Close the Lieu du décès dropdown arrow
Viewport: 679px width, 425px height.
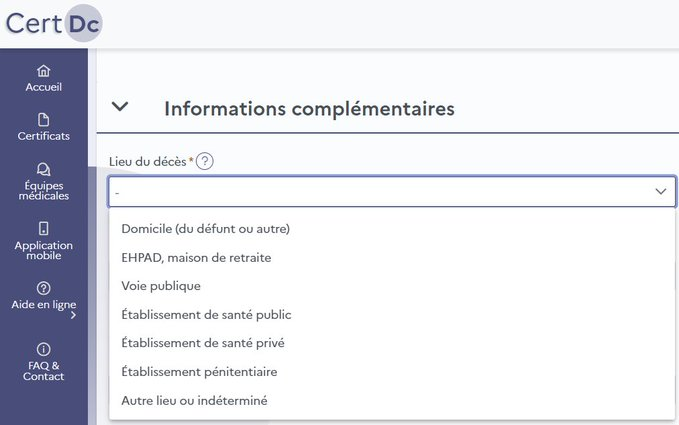tap(660, 191)
